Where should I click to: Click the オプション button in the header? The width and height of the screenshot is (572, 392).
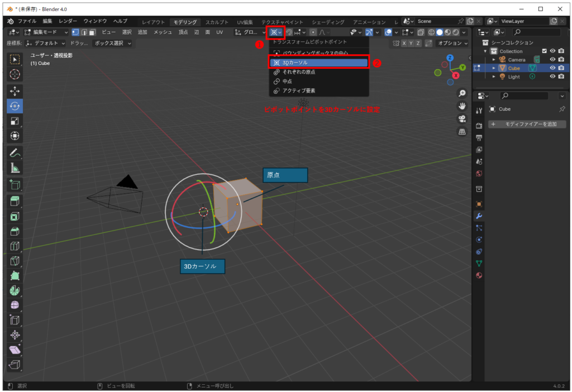point(452,43)
